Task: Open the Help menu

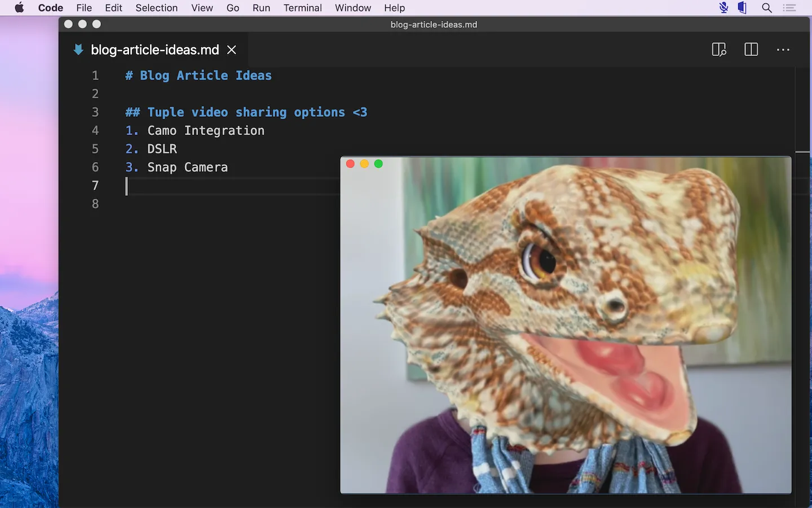Action: tap(394, 8)
